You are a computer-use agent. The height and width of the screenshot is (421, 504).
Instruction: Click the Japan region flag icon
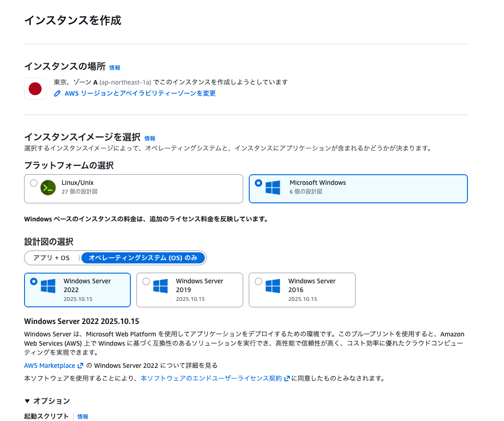(x=35, y=88)
